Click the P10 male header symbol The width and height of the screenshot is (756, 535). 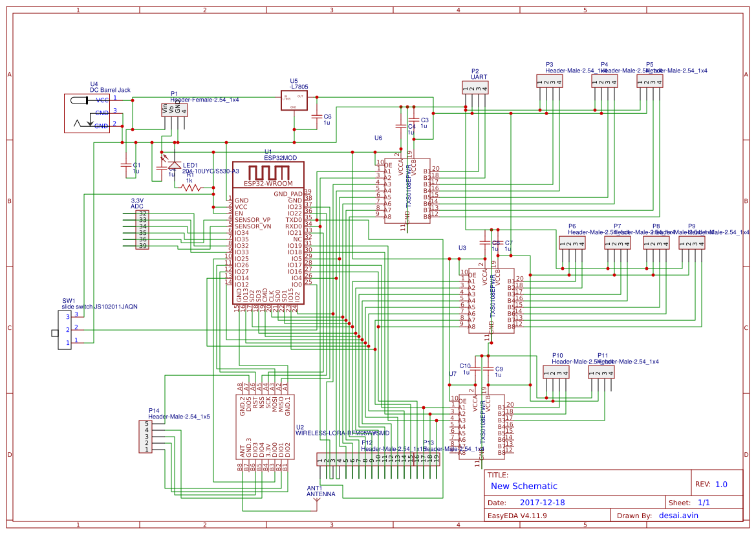click(x=556, y=372)
